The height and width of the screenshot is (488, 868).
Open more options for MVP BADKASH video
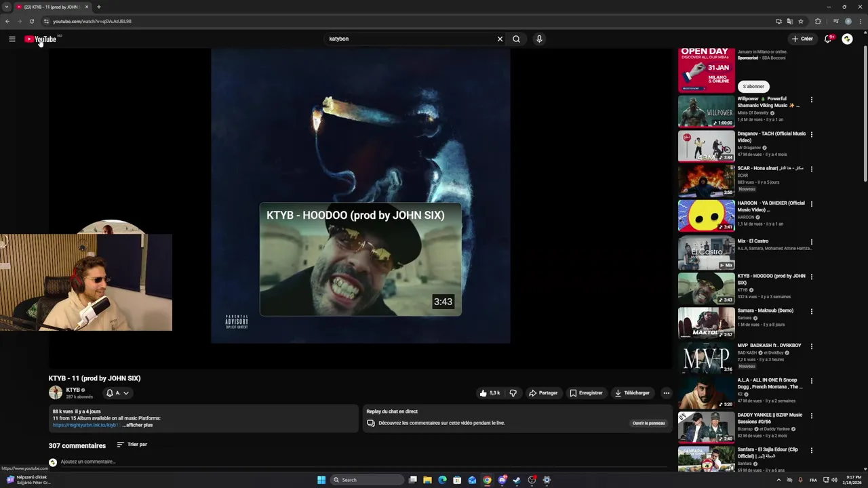click(811, 346)
